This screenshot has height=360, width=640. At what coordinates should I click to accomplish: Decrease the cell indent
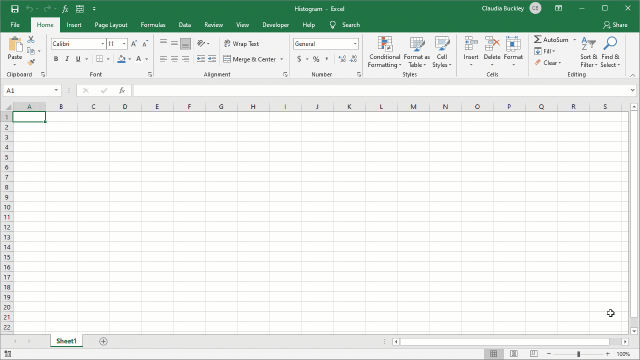[x=201, y=59]
